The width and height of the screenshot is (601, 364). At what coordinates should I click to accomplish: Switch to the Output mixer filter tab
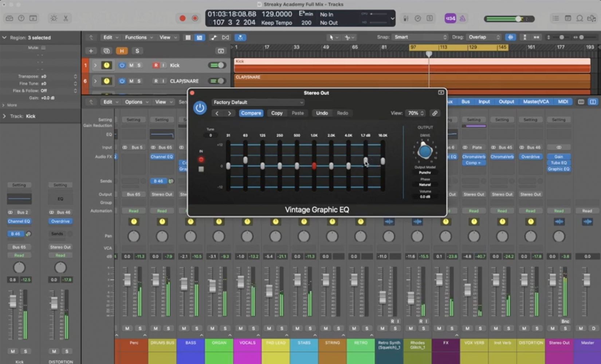(506, 102)
